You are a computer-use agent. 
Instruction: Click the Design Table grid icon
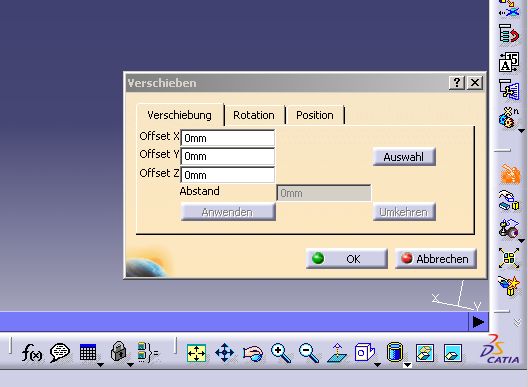pos(88,352)
